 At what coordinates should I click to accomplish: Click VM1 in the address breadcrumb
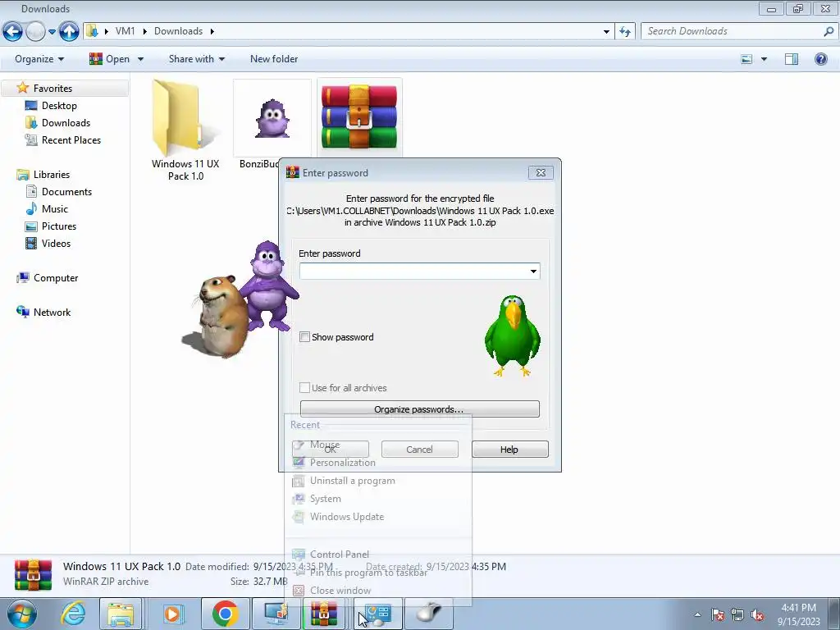(125, 31)
